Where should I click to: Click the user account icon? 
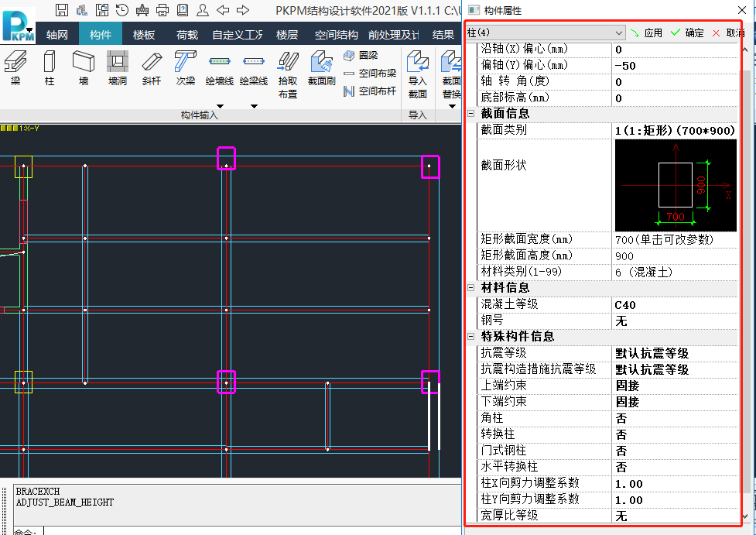[x=203, y=9]
